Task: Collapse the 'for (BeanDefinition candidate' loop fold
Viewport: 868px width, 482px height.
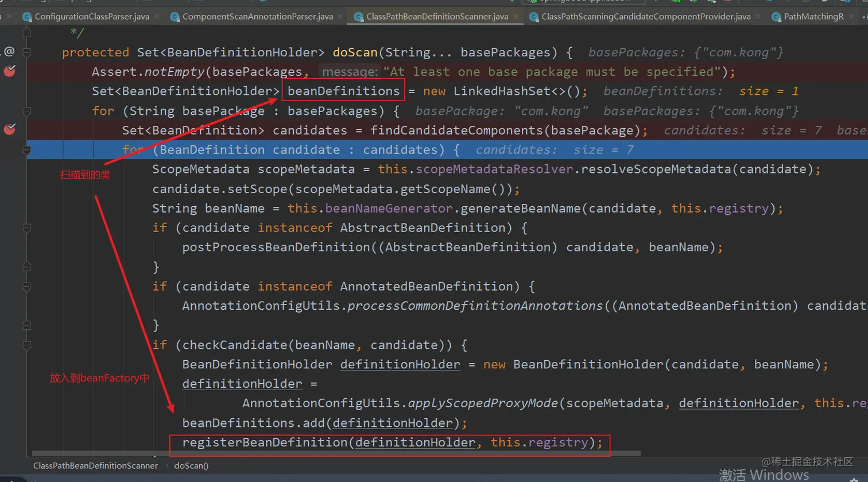Action: click(26, 150)
